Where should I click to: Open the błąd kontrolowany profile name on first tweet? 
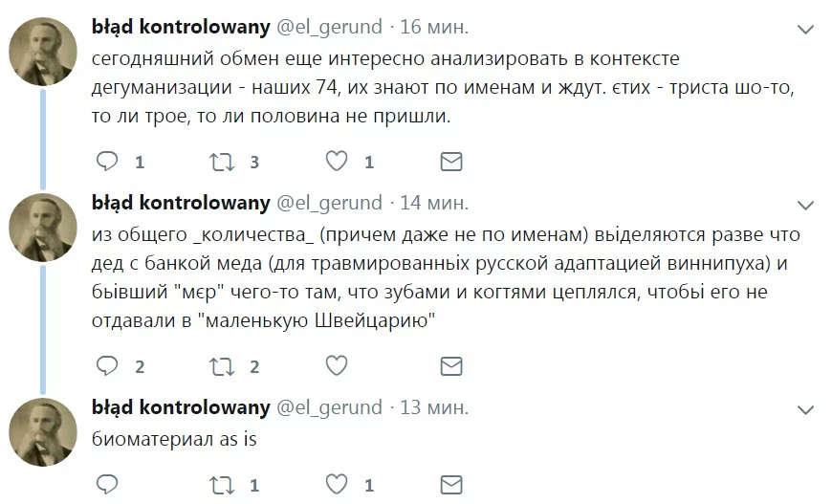[x=181, y=26]
